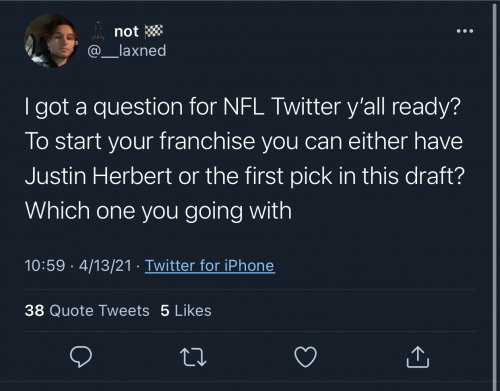The height and width of the screenshot is (391, 500).
Task: Like the tweet with the heart icon
Action: click(x=306, y=357)
